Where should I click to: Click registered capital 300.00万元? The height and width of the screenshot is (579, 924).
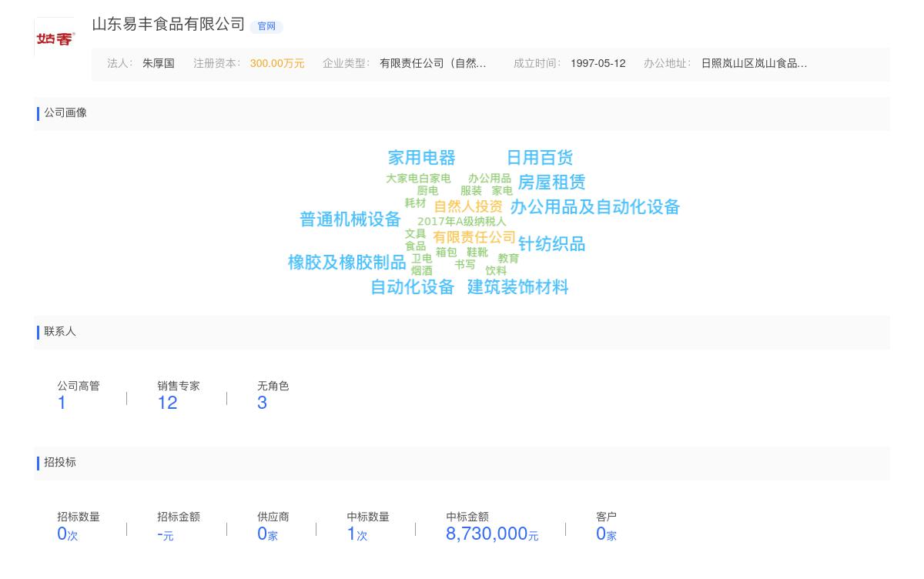point(277,63)
